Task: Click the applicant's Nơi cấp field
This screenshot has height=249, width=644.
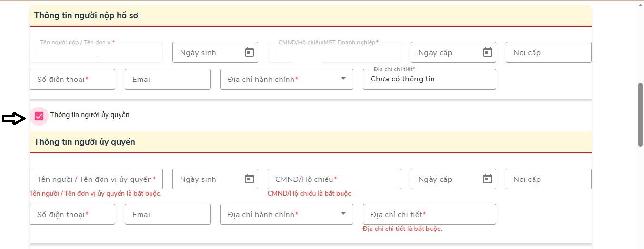Action: [548, 52]
